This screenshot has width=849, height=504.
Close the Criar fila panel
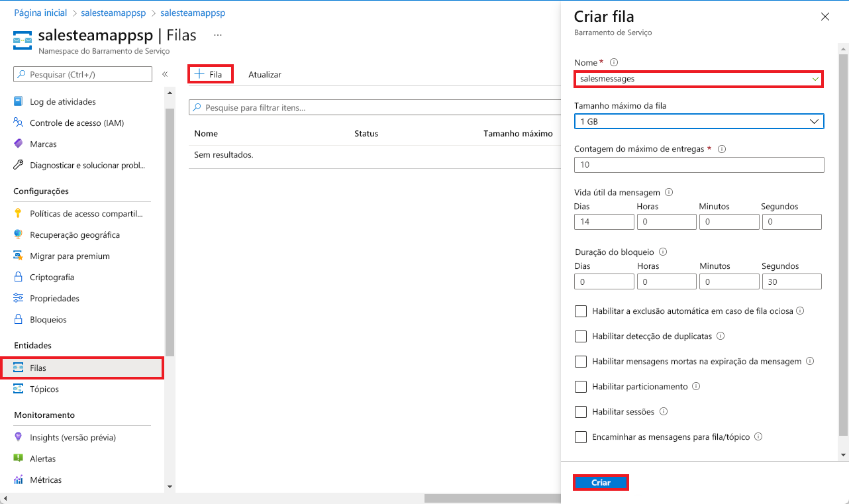click(x=824, y=17)
